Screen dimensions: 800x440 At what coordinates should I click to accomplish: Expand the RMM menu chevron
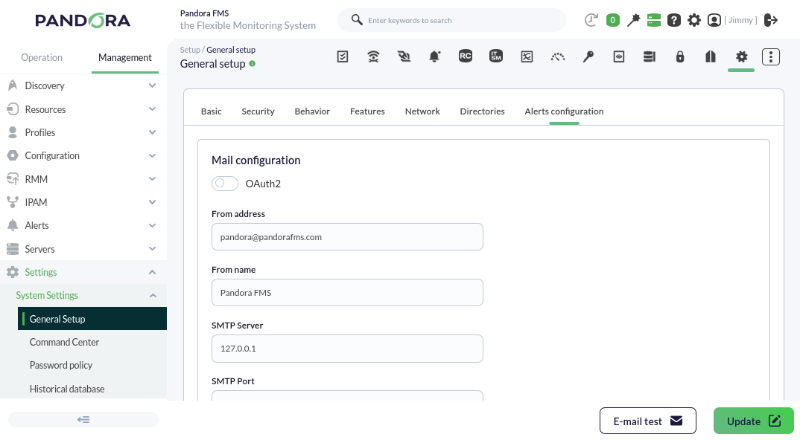[x=152, y=179]
